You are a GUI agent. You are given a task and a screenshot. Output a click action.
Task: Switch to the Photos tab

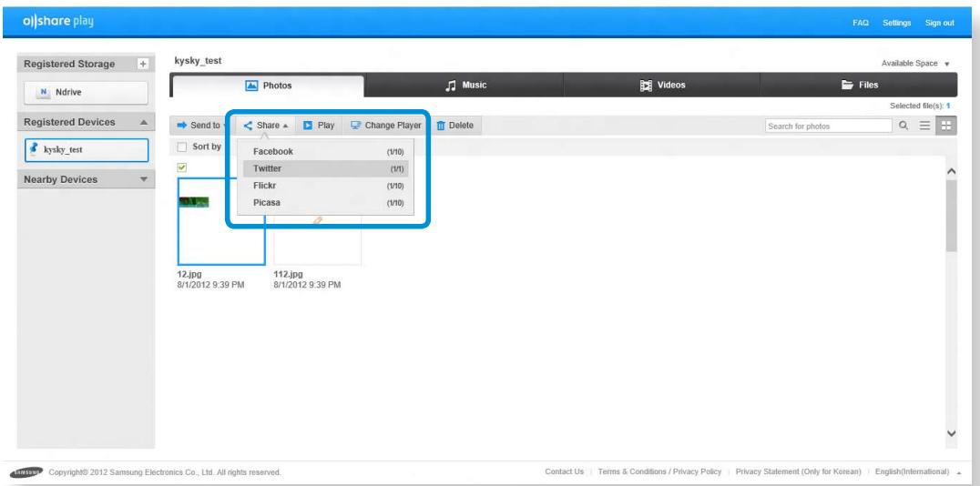point(268,86)
